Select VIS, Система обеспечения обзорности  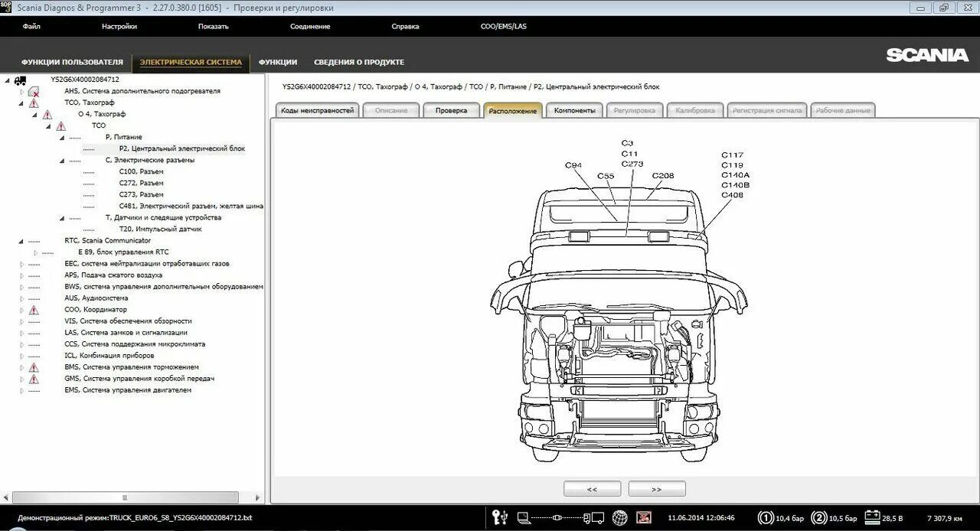point(128,321)
